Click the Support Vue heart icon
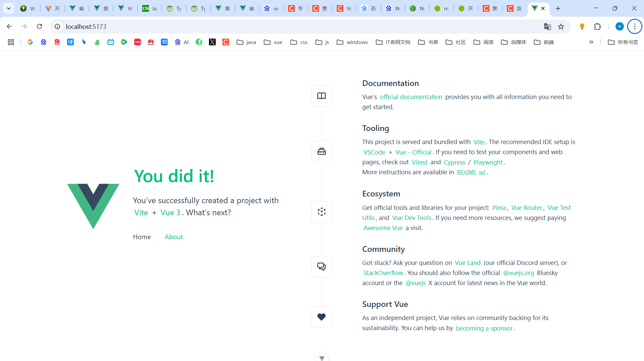Image resolution: width=644 pixels, height=361 pixels. tap(321, 317)
